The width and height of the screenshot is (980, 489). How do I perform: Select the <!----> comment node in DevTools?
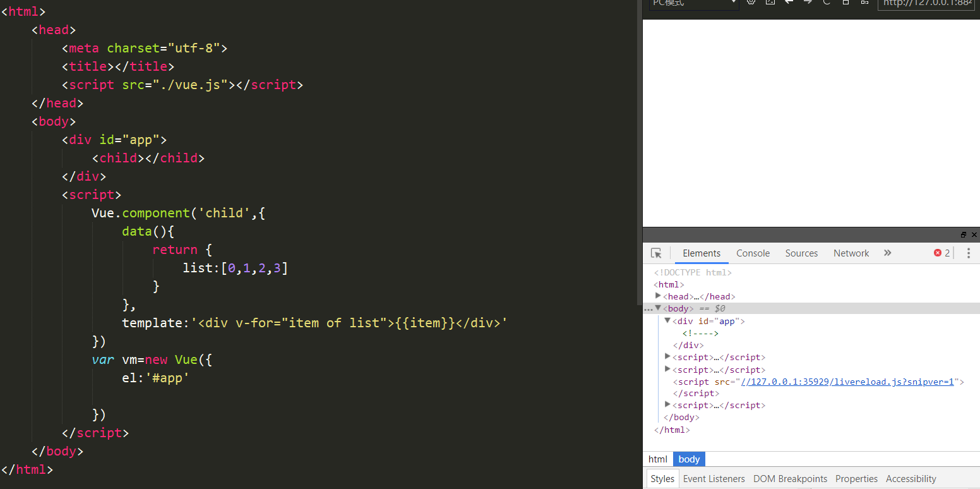[700, 333]
